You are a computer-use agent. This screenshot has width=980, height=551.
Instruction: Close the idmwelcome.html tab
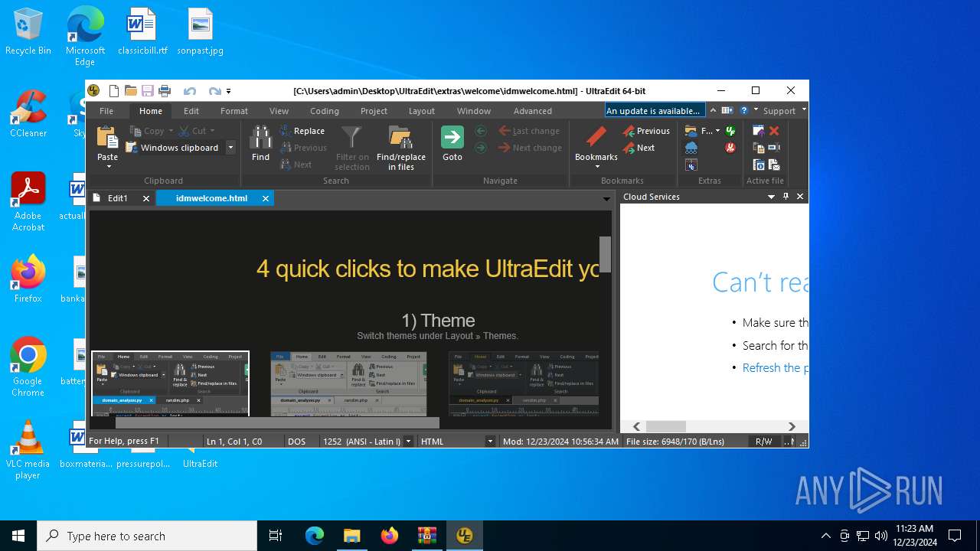(266, 198)
